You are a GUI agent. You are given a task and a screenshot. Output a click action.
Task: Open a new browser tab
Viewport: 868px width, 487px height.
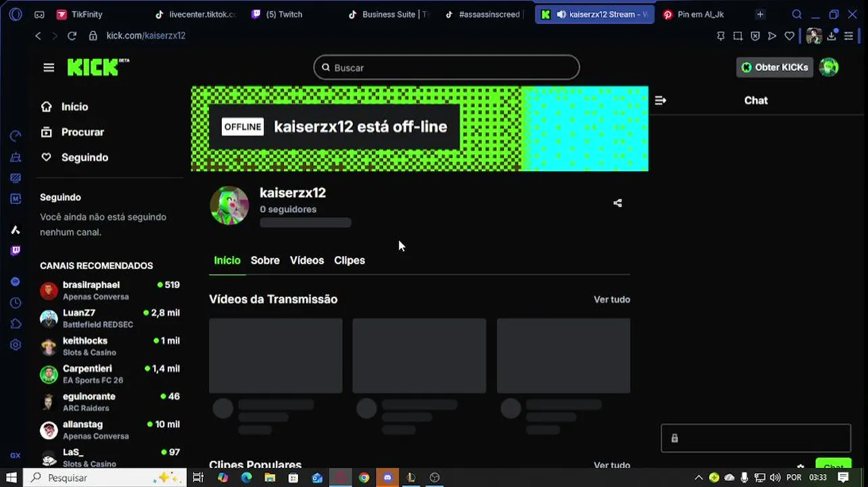[x=760, y=14]
